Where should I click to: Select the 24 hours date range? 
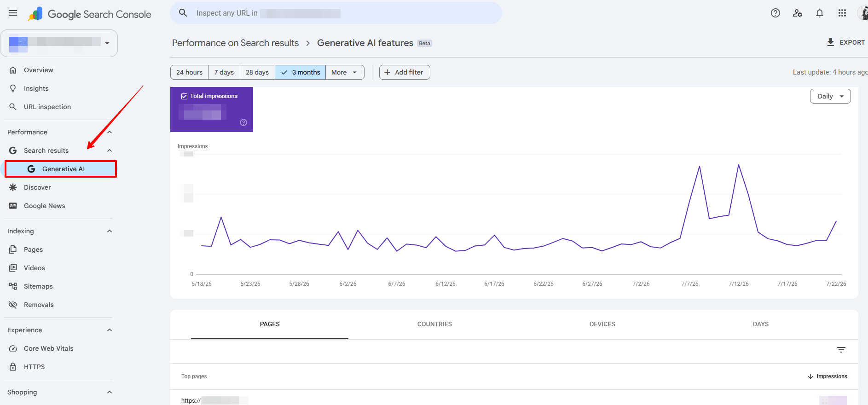189,72
